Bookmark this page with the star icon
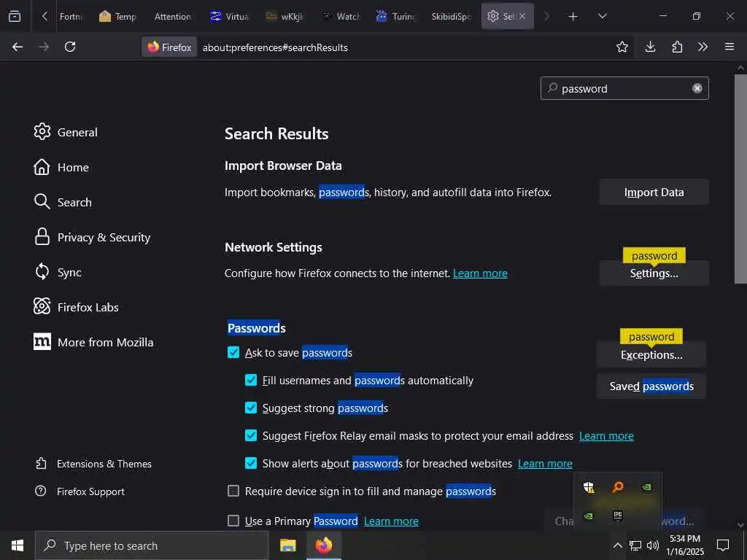This screenshot has width=747, height=560. coord(622,47)
